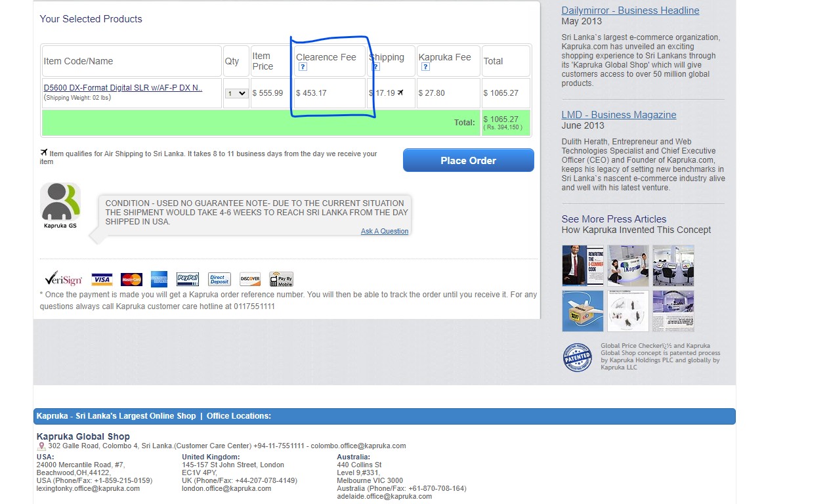Viewport: 827px width, 504px height.
Task: Open the Kapruka office desk press thumbnail
Action: [x=628, y=265]
